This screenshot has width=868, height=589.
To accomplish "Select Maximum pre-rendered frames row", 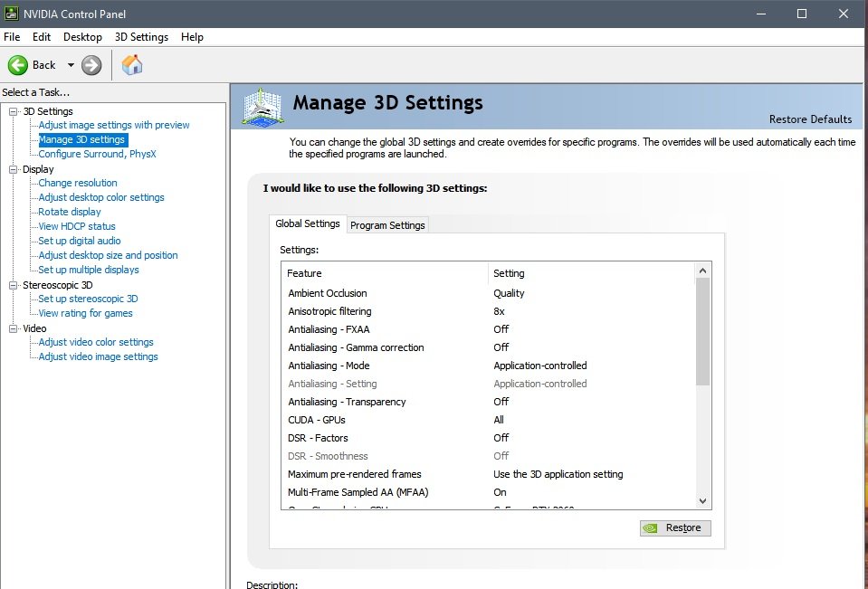I will 488,474.
